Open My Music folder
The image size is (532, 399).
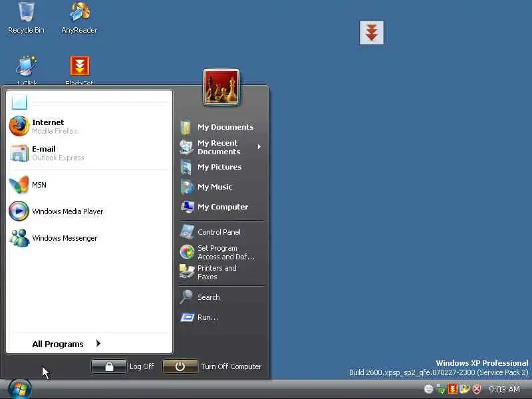[221, 187]
